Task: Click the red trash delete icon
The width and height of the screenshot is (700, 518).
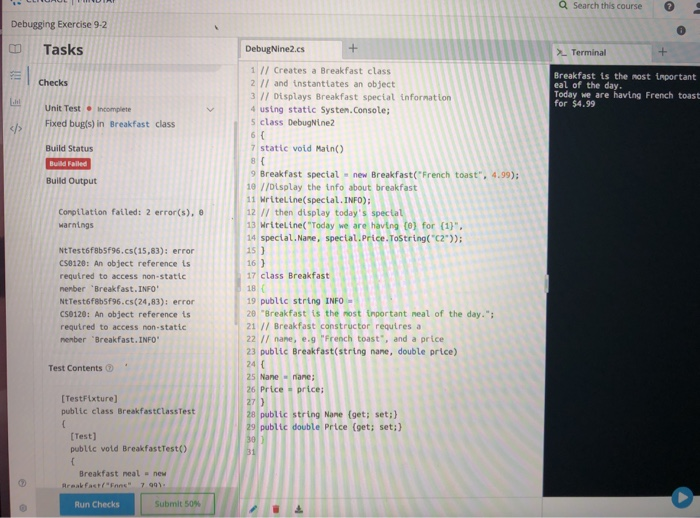Action: click(276, 509)
